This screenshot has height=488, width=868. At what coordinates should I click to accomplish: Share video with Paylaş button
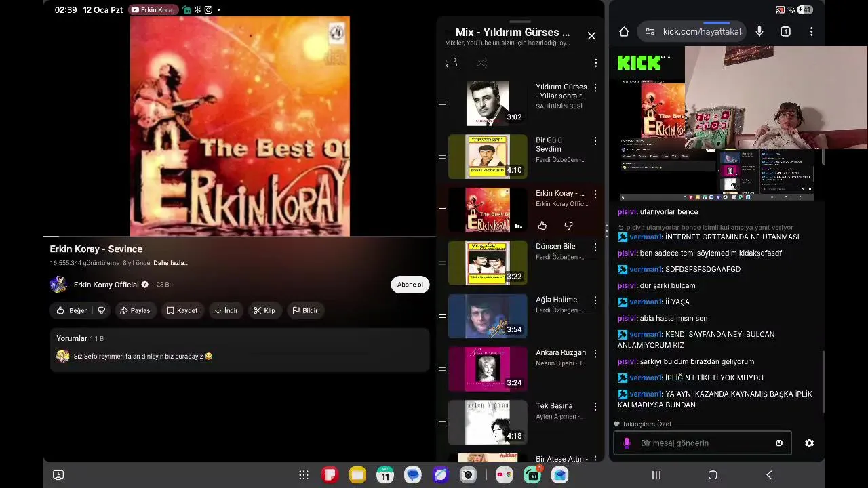tap(135, 310)
